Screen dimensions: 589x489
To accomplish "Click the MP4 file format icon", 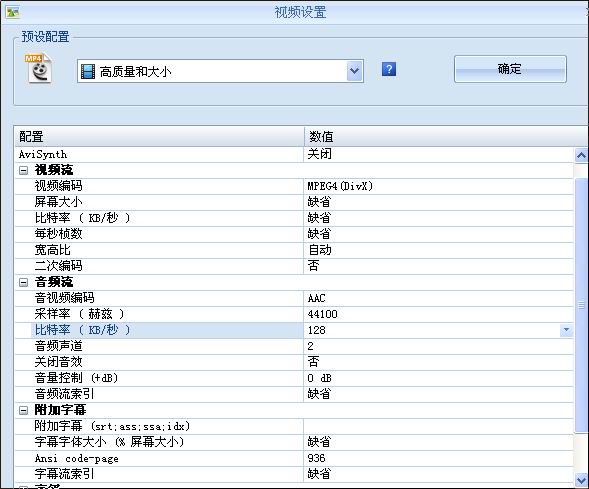I will (38, 68).
